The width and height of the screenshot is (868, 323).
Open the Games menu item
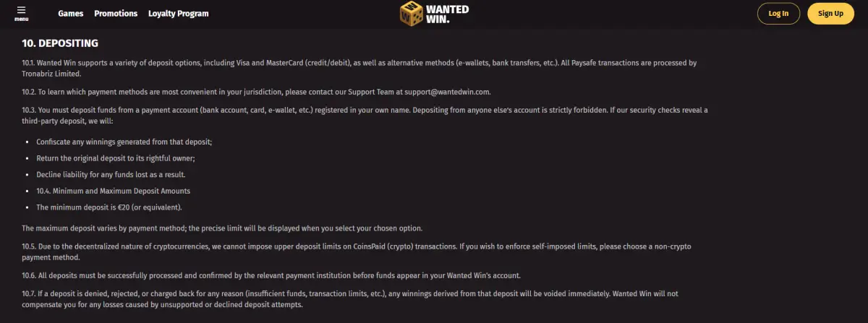[71, 13]
